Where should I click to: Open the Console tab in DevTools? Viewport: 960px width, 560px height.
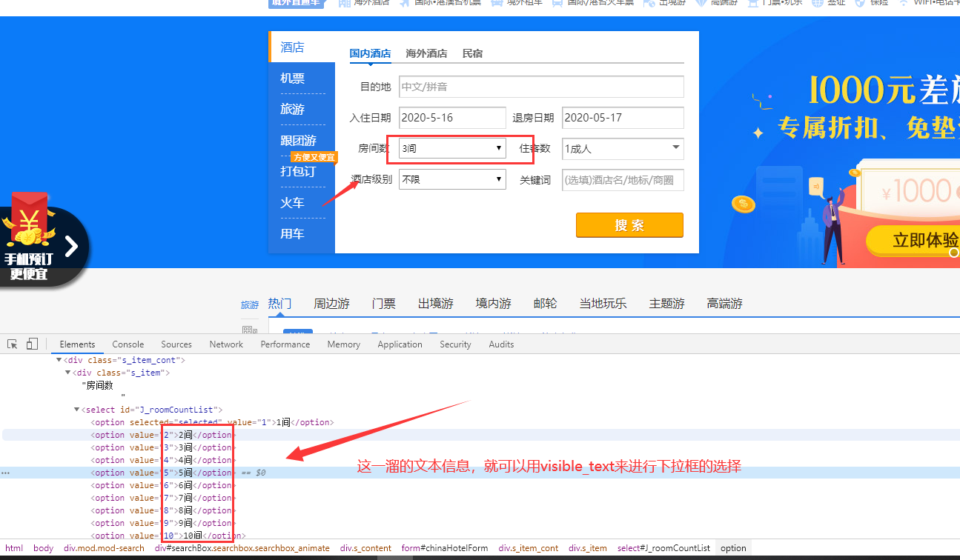(128, 344)
